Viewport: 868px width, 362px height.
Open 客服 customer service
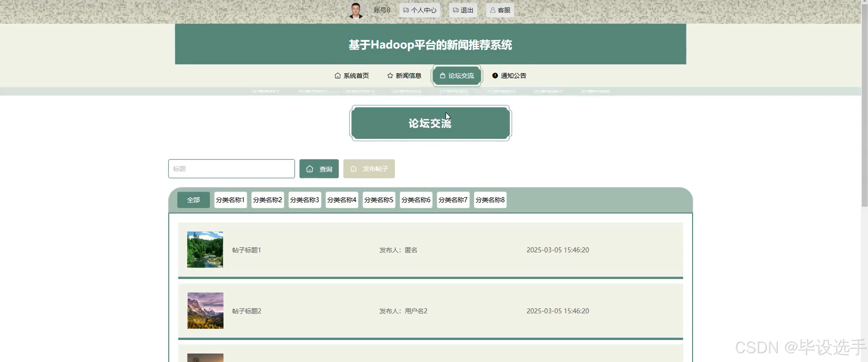pos(500,11)
